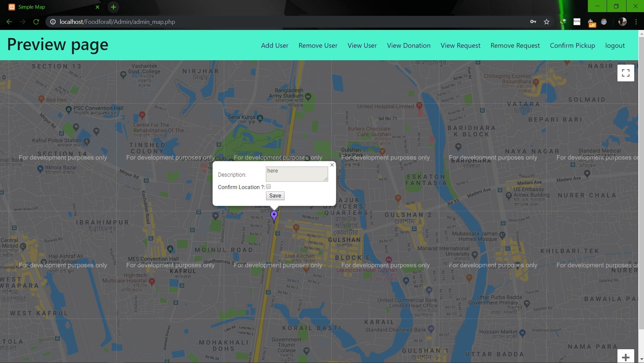Click the Butlers Chocolate Cafe marker
The width and height of the screenshot is (644, 363).
coord(382,151)
